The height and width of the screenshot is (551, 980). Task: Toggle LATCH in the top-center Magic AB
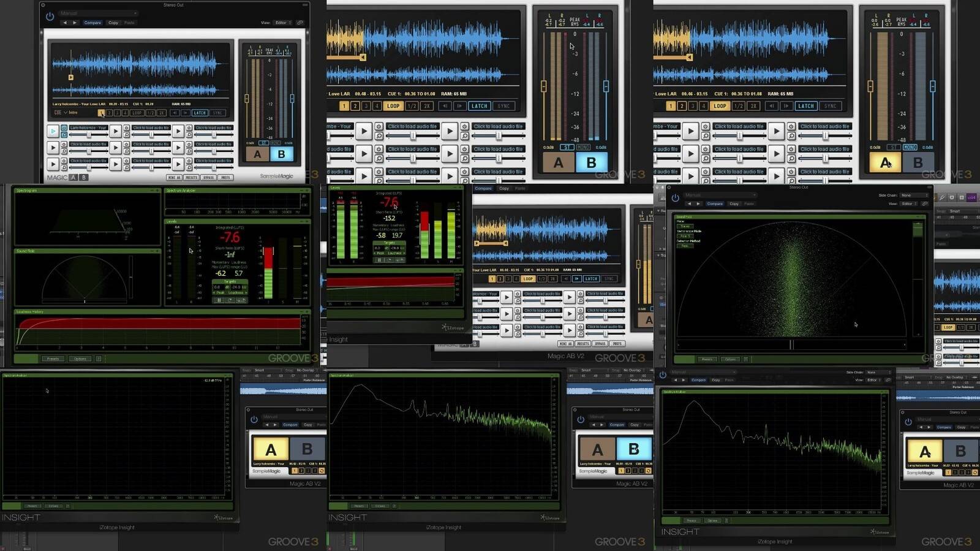click(x=479, y=106)
